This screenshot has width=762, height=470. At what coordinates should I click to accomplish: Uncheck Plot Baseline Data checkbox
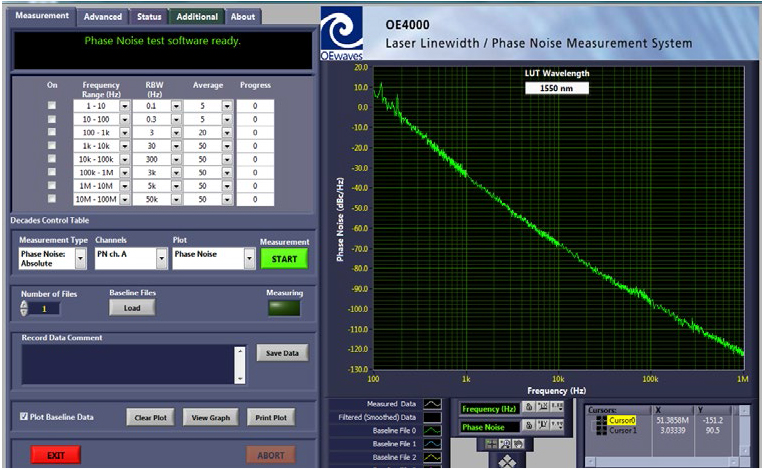[24, 417]
